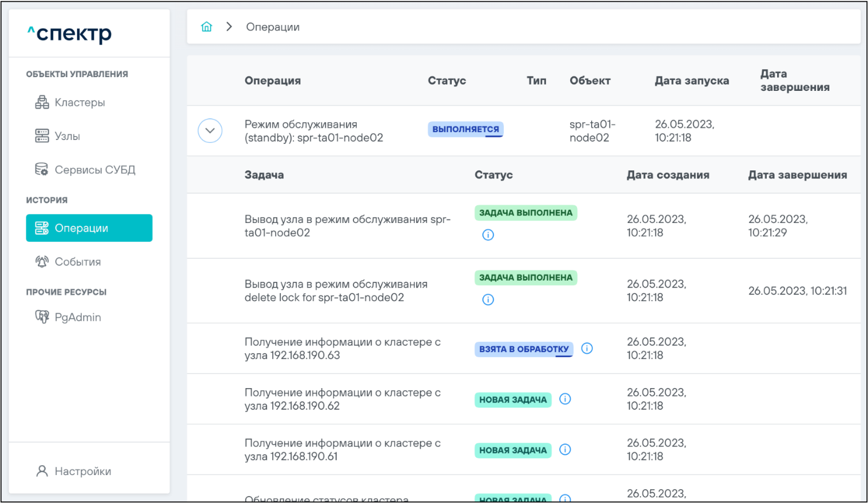
Task: Select the Операции sidebar item
Action: tap(89, 228)
